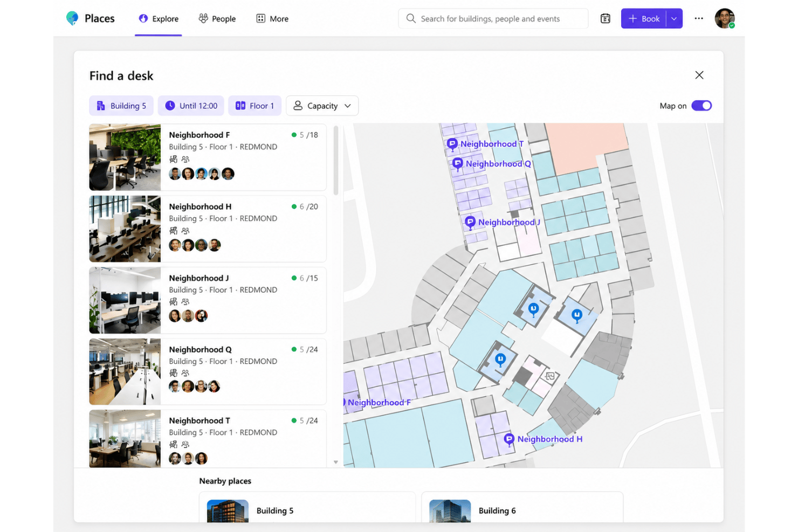
Task: Open the three-dot more options menu
Action: (x=699, y=18)
